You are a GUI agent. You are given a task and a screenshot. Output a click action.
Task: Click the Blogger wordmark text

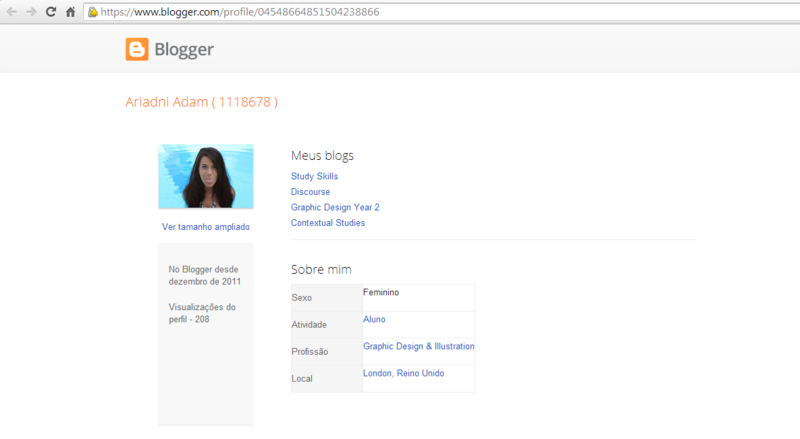(x=184, y=50)
